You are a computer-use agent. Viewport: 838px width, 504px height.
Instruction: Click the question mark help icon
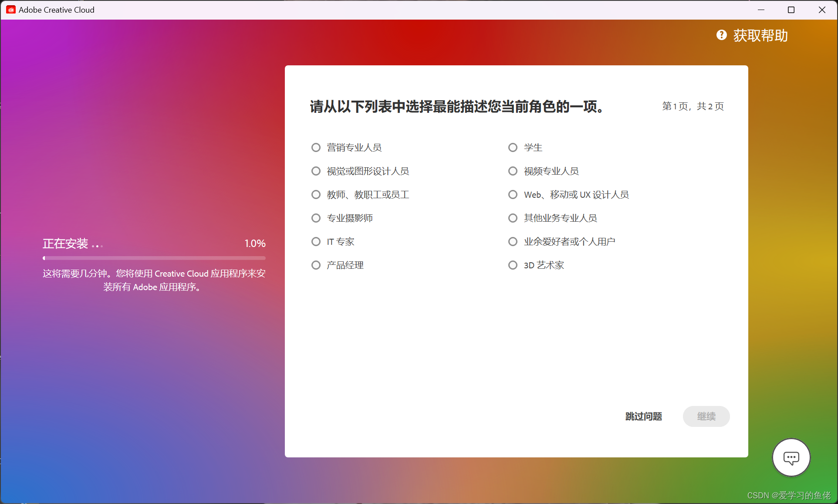[x=721, y=35]
